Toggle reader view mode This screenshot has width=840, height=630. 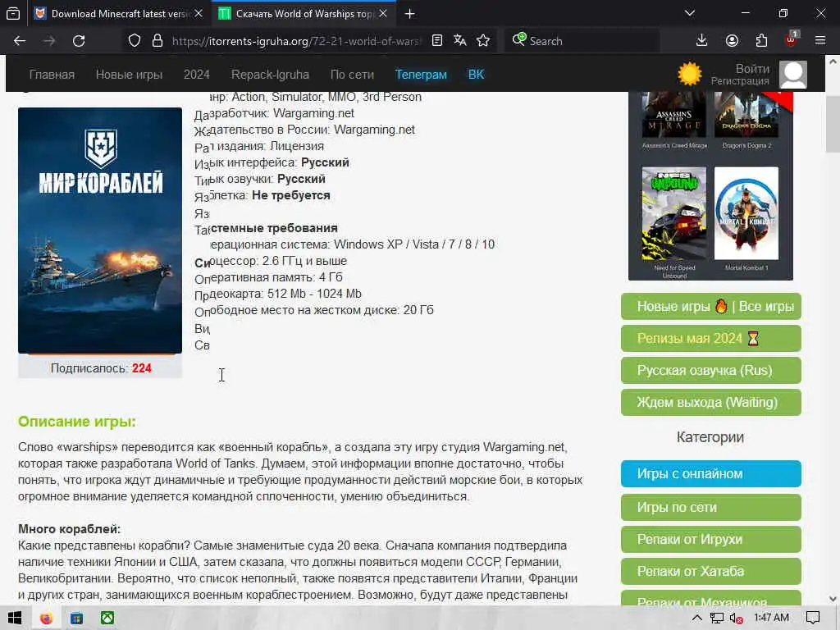437,41
